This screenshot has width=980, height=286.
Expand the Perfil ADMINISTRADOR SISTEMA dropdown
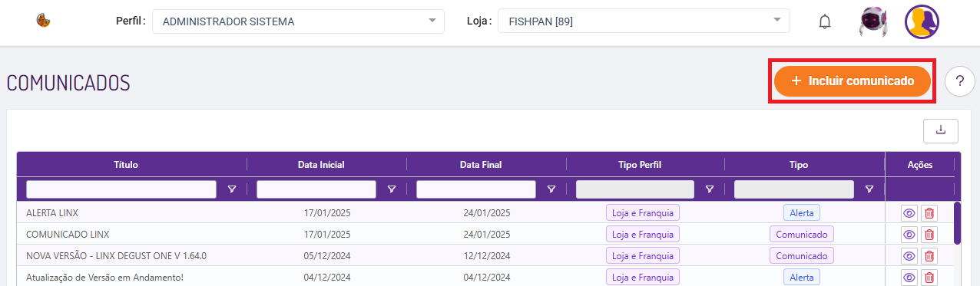[x=298, y=21]
